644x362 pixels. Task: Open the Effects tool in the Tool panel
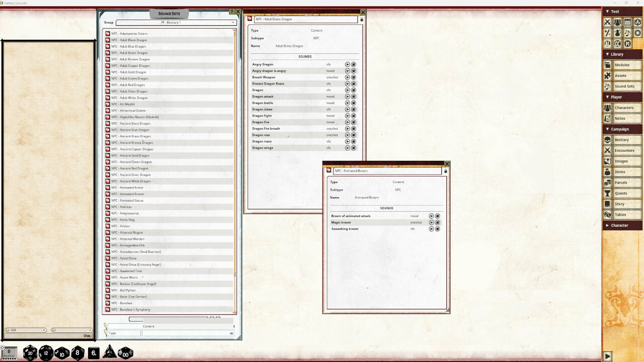click(618, 32)
